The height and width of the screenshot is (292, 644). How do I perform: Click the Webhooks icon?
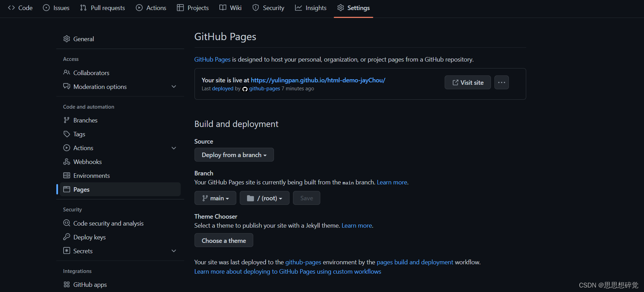pos(67,162)
